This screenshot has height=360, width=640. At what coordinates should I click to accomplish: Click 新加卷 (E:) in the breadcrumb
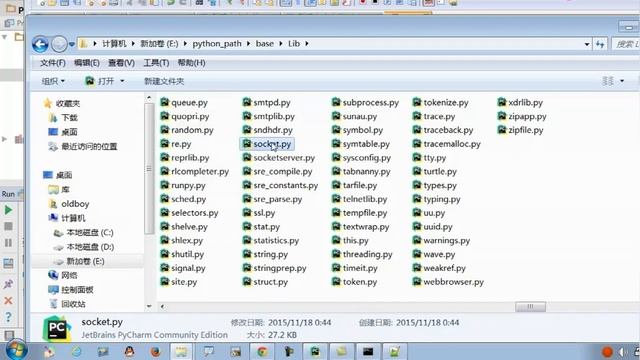159,44
